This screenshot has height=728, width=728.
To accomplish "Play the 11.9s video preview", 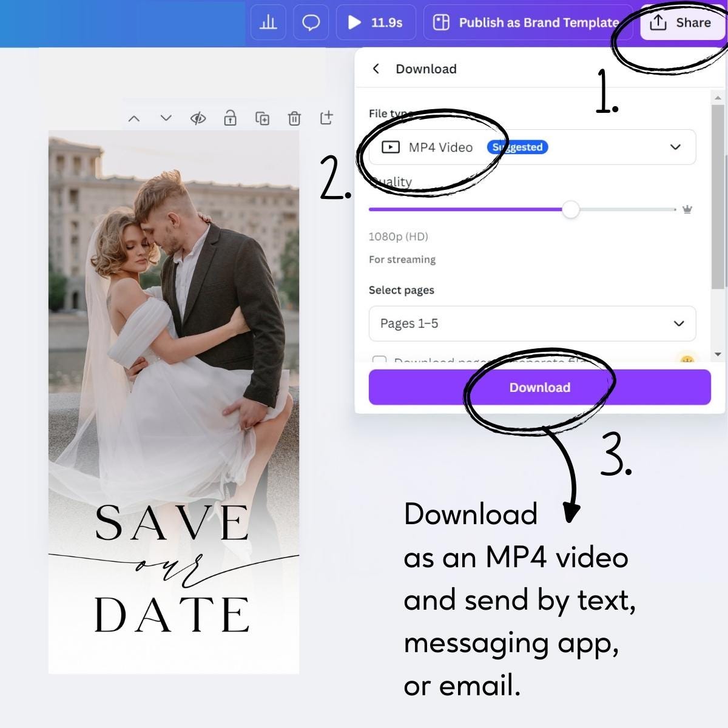I will pyautogui.click(x=354, y=22).
